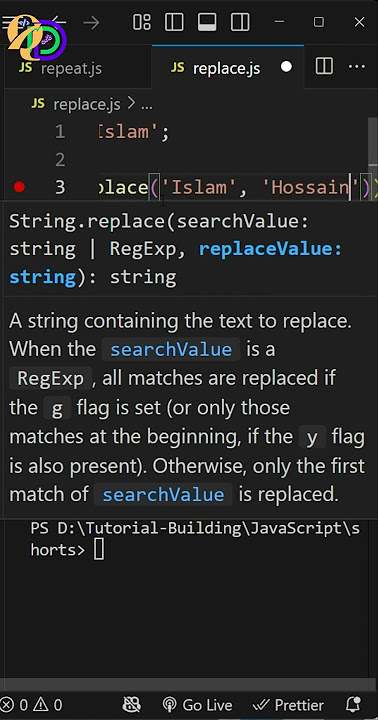
Task: Click the errors and warnings status indicator
Action: tap(31, 705)
